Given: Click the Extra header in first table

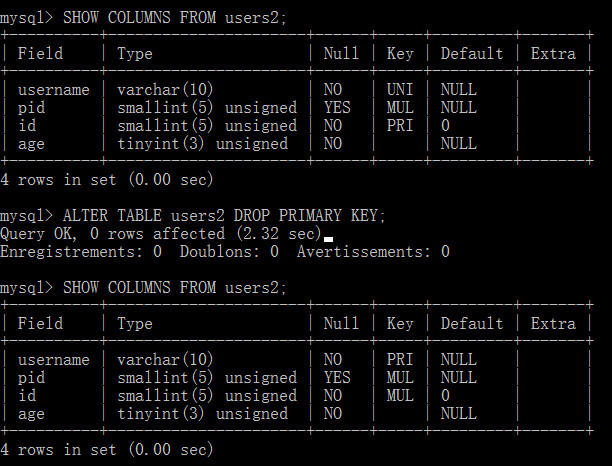Looking at the screenshot, I should pyautogui.click(x=553, y=53).
